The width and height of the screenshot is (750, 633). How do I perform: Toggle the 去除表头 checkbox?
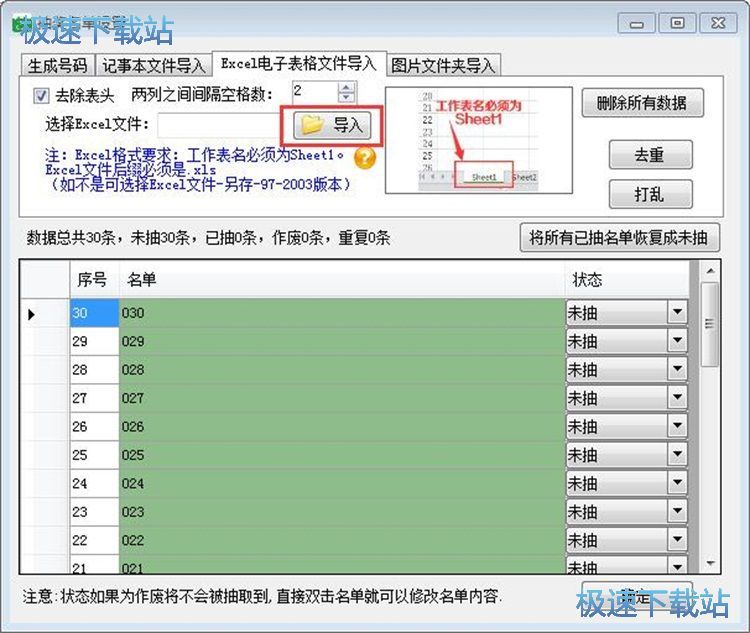click(41, 96)
